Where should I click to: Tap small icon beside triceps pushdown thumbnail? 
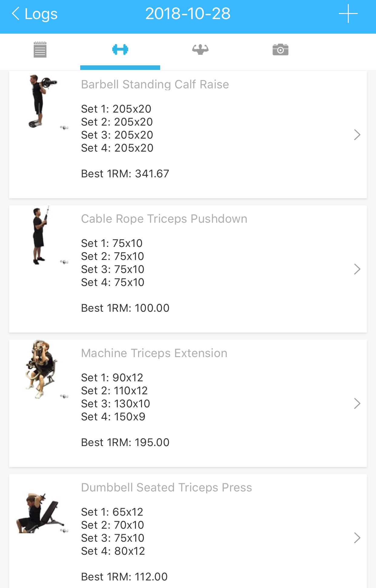(x=64, y=262)
